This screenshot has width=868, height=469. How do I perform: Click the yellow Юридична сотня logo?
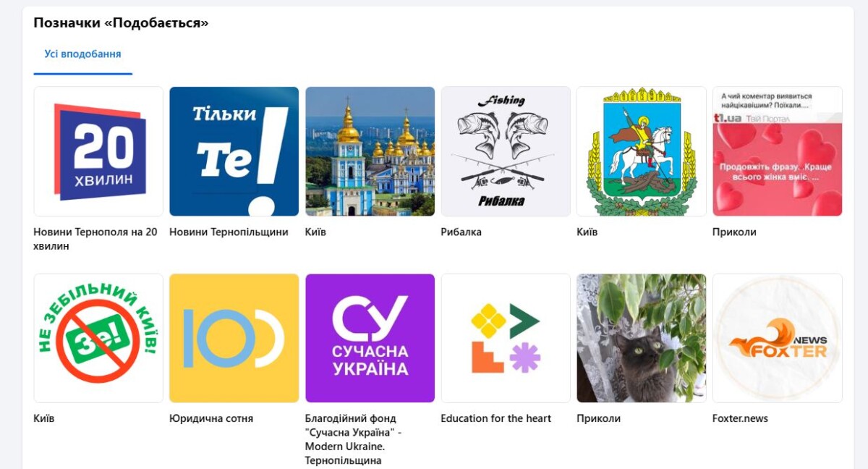(x=234, y=338)
